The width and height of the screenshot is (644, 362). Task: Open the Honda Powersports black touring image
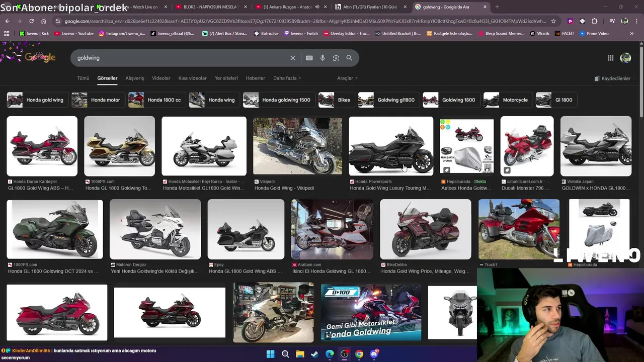(x=391, y=146)
